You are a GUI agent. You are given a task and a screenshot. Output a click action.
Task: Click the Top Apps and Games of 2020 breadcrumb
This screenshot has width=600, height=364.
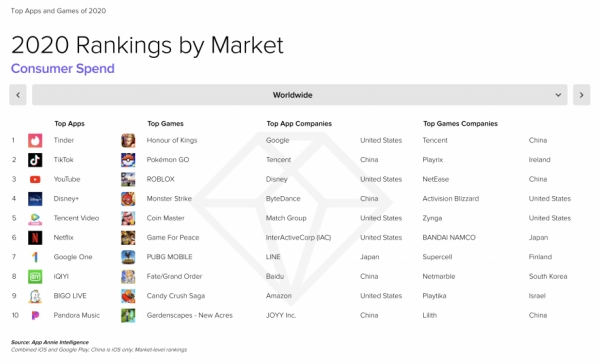click(58, 11)
